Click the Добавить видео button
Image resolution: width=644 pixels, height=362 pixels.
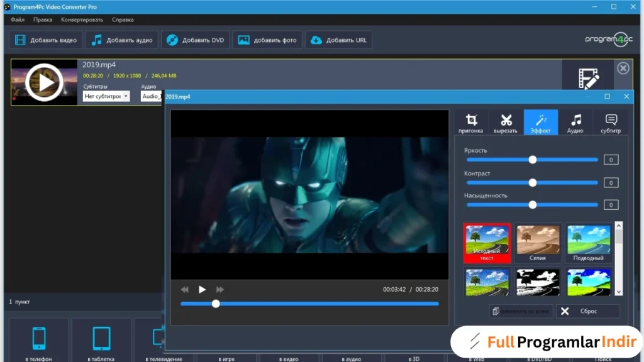tap(45, 40)
